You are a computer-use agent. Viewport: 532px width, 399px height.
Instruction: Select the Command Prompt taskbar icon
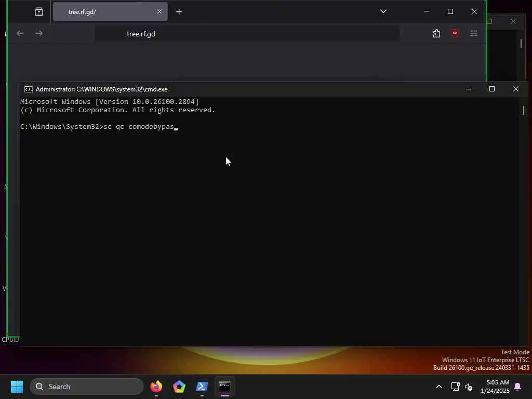pos(224,387)
